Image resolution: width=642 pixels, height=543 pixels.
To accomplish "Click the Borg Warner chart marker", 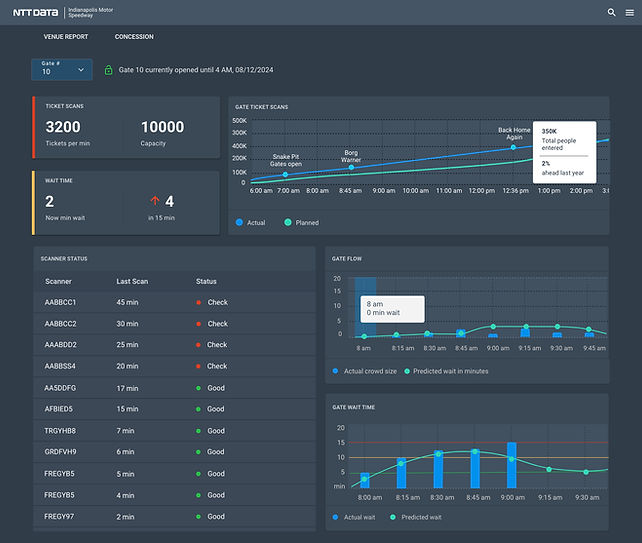I will [351, 167].
